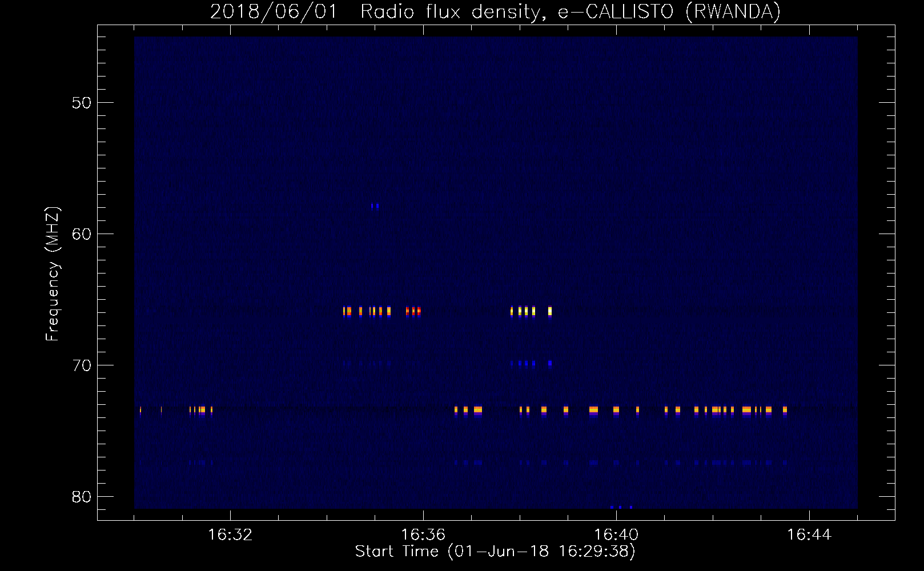Click the 'Start Time (01-Jun-18 16:29:38)' axis label

point(495,552)
